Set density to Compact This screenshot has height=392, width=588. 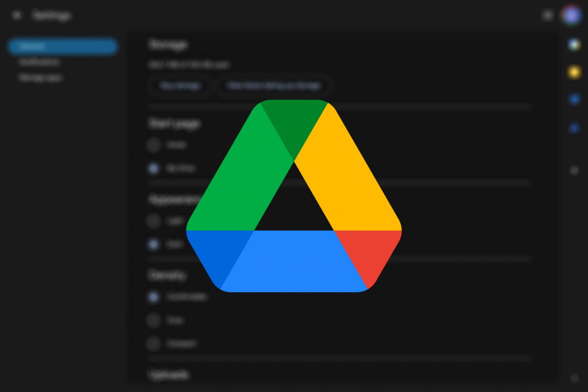153,344
